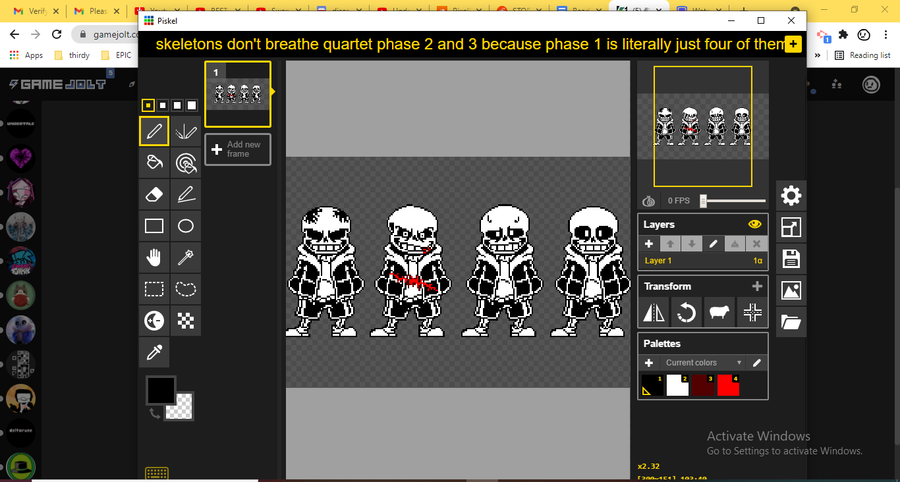Flip the sprite using Transform flip icon
The image size is (900, 482).
point(655,313)
